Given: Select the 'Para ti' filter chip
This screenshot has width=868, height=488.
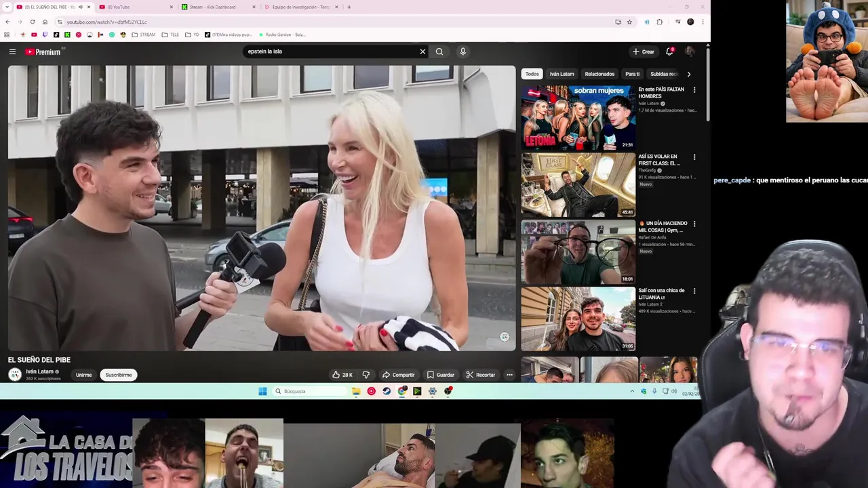Looking at the screenshot, I should click(632, 74).
